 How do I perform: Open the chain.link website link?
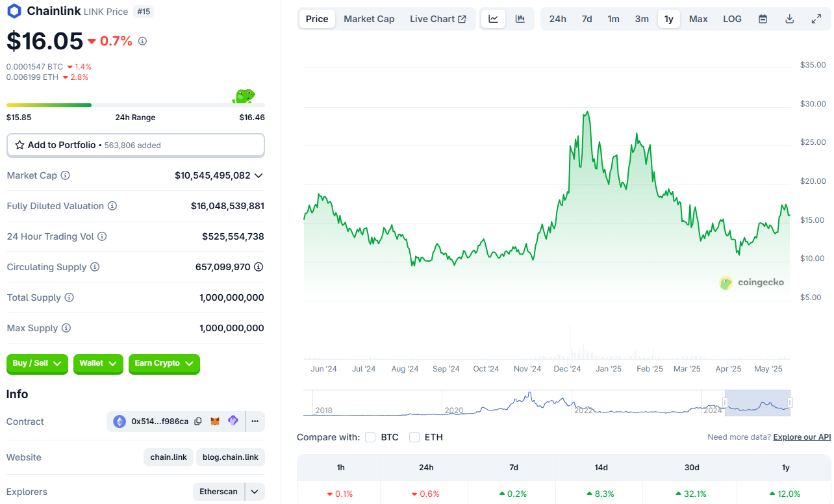tap(169, 457)
